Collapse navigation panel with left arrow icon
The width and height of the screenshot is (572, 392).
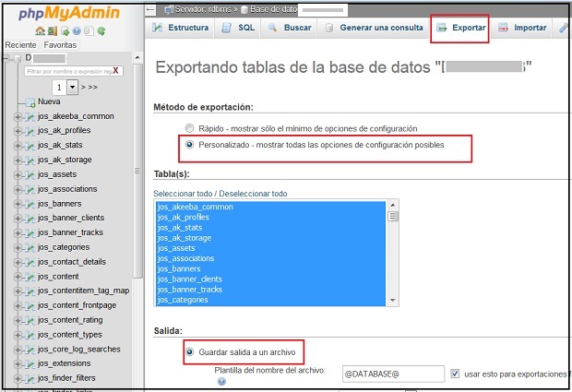click(150, 10)
